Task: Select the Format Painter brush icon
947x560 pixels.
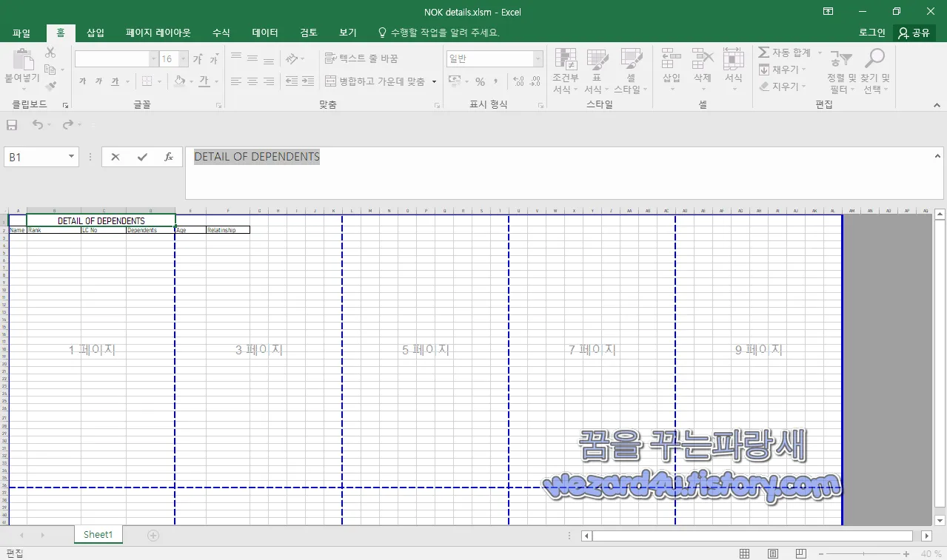Action: click(50, 86)
